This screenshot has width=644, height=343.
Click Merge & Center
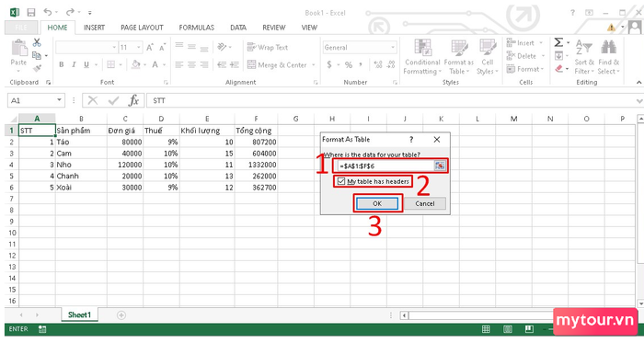[x=277, y=64]
